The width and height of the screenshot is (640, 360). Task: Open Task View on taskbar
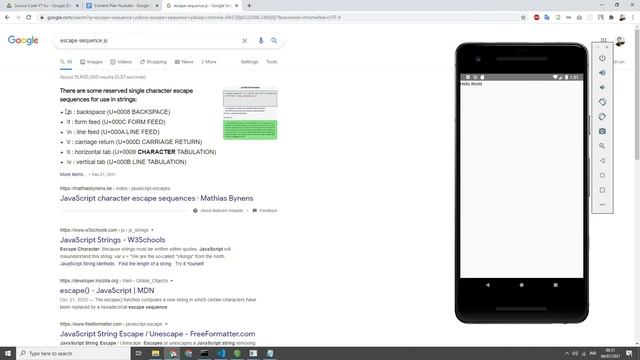[x=138, y=353]
